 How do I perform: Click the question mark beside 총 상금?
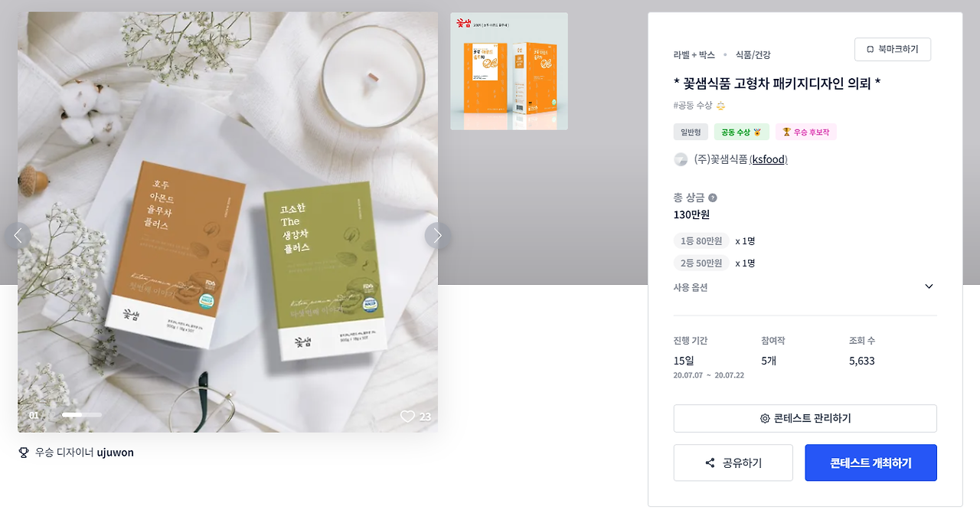click(713, 198)
